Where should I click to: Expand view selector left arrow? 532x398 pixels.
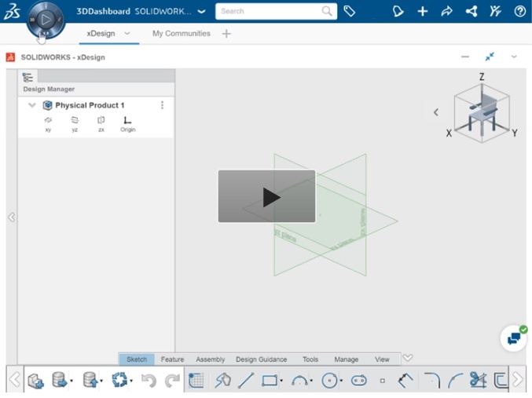tap(436, 112)
